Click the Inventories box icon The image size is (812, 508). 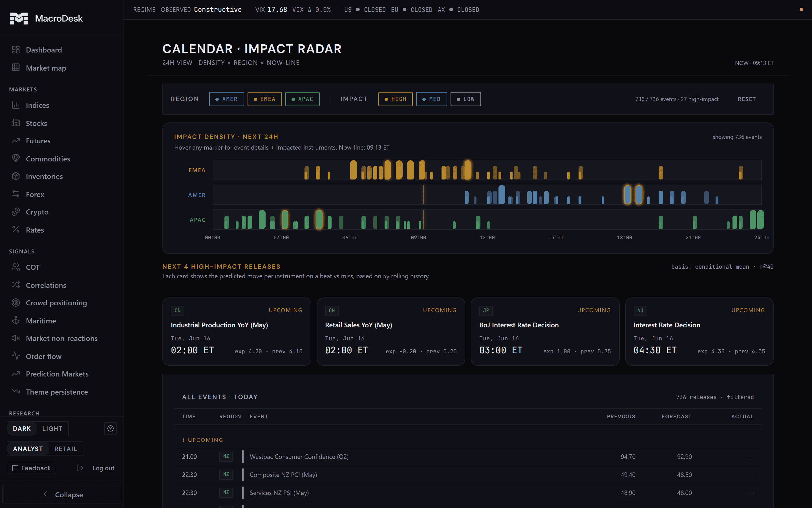point(16,176)
